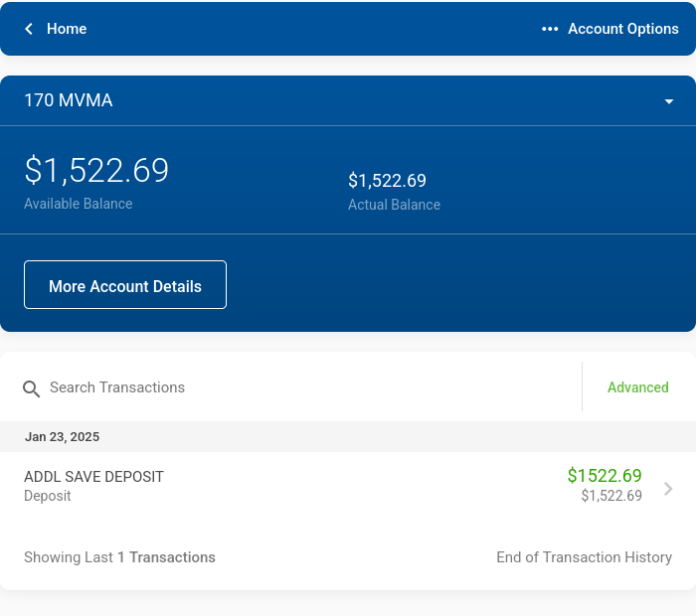Viewport: 696px width, 616px height.
Task: Expand transaction details via right chevron
Action: [668, 489]
